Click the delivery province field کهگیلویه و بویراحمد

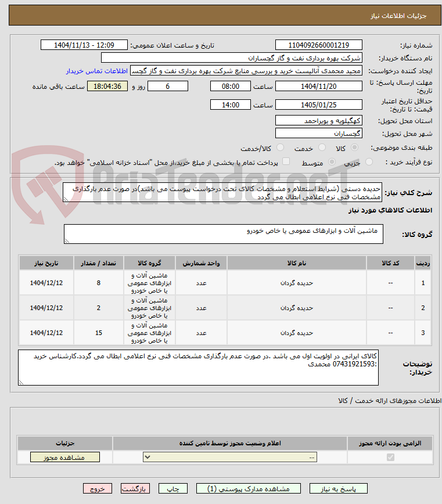(318, 121)
